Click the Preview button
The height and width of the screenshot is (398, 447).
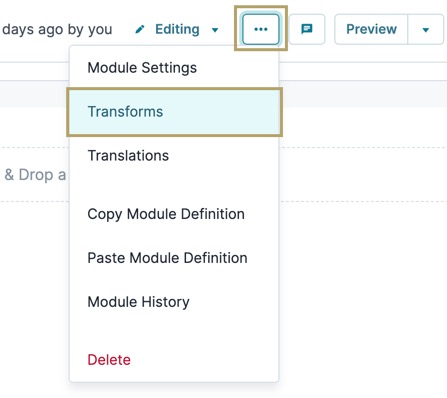coord(371,29)
